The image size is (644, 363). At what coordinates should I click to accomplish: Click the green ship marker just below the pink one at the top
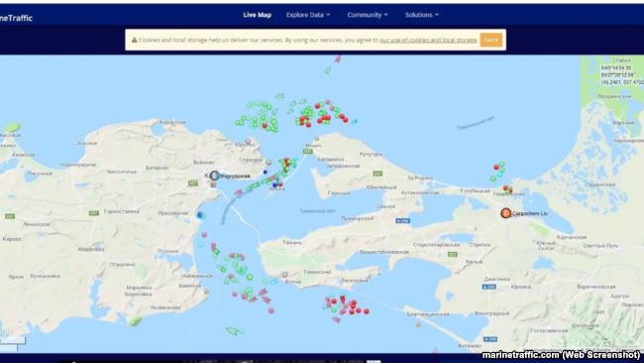pyautogui.click(x=328, y=70)
